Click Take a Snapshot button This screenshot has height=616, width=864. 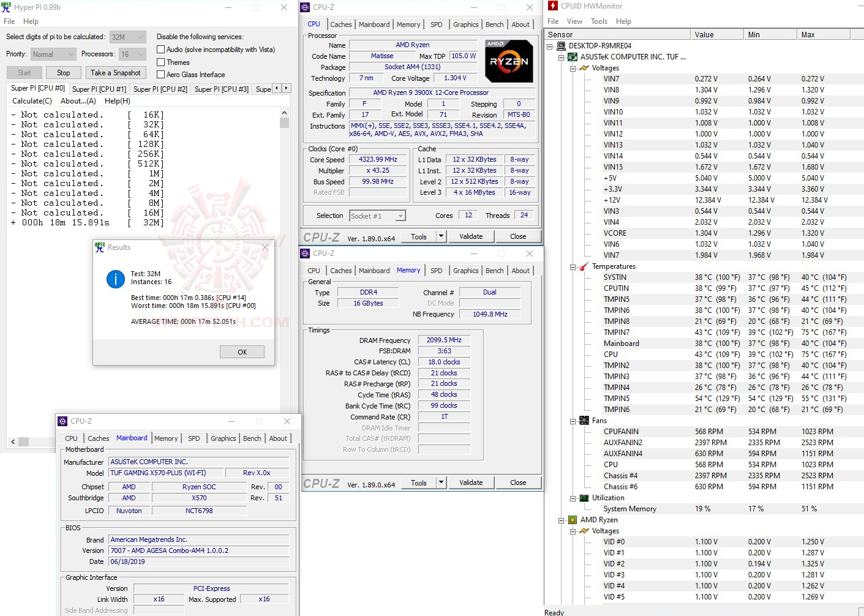(116, 73)
